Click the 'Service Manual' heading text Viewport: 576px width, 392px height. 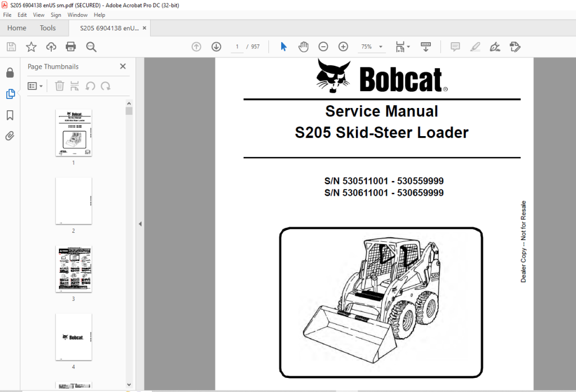(x=382, y=111)
